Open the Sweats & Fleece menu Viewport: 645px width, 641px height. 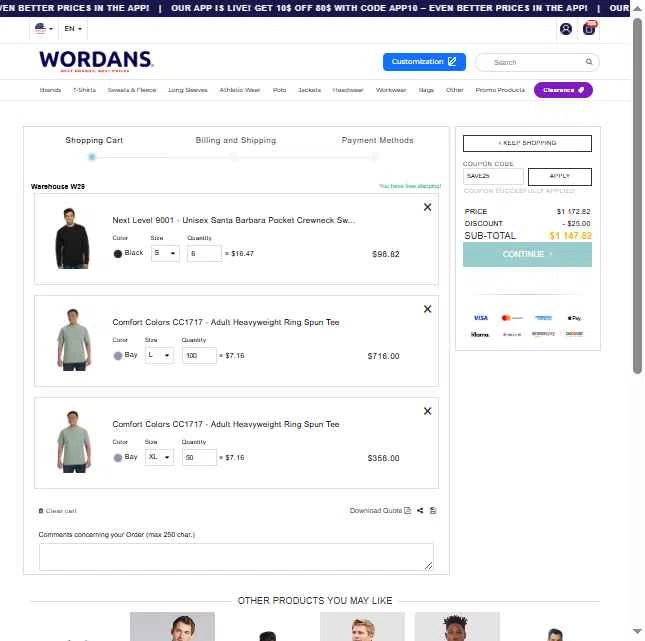click(132, 90)
